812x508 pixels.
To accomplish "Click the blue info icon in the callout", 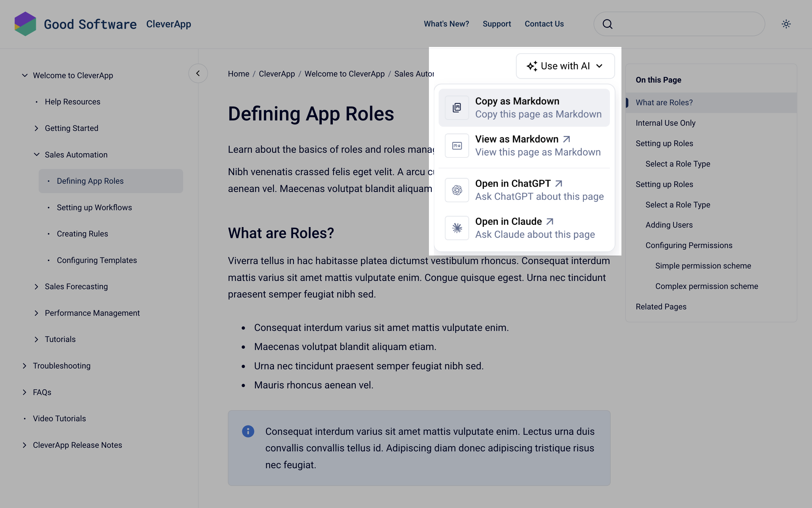I will 248,431.
